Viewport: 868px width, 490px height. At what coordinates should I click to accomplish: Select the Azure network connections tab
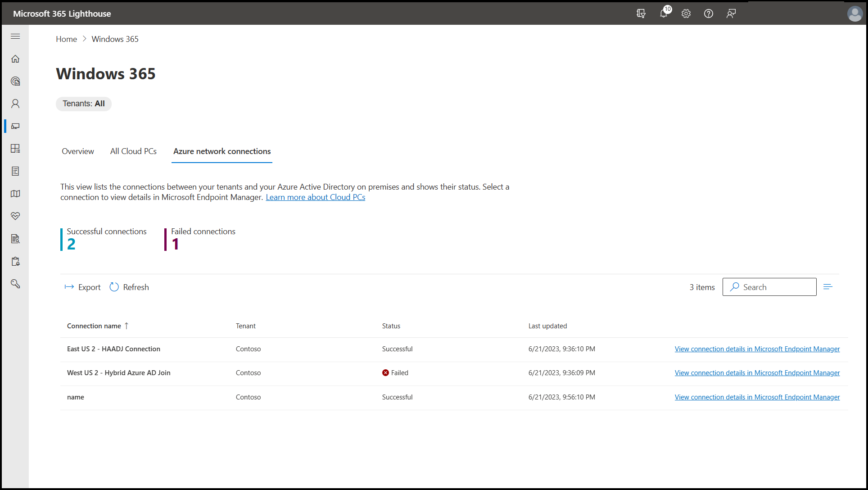(x=222, y=152)
